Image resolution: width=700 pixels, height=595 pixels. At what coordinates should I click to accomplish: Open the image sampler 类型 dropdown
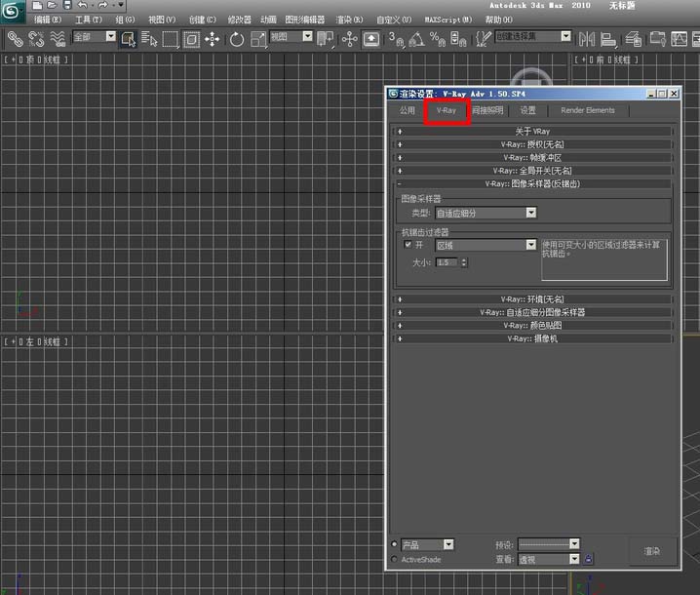click(x=486, y=213)
